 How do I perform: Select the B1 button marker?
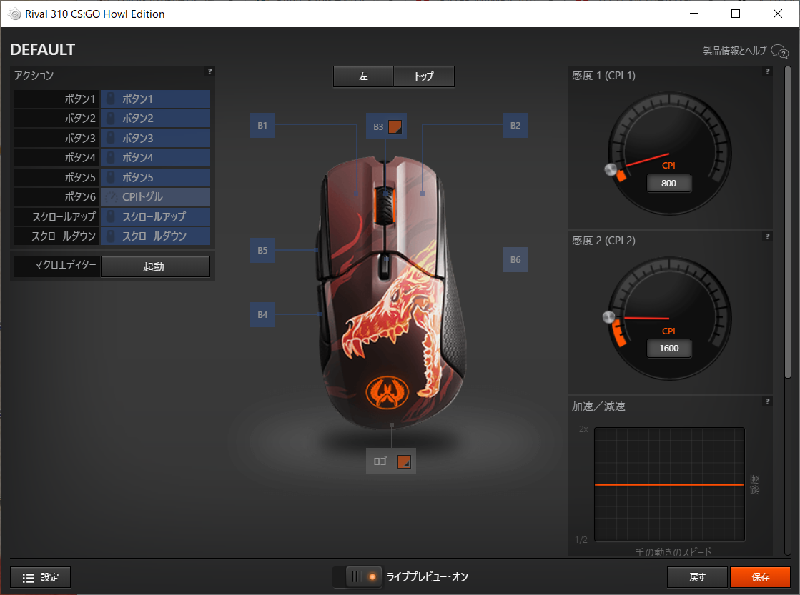(x=262, y=126)
